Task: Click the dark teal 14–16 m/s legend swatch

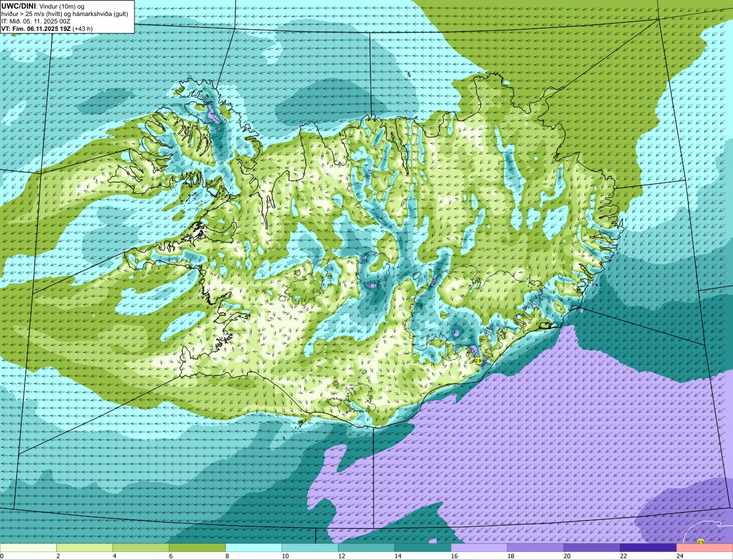Action: coord(423,547)
